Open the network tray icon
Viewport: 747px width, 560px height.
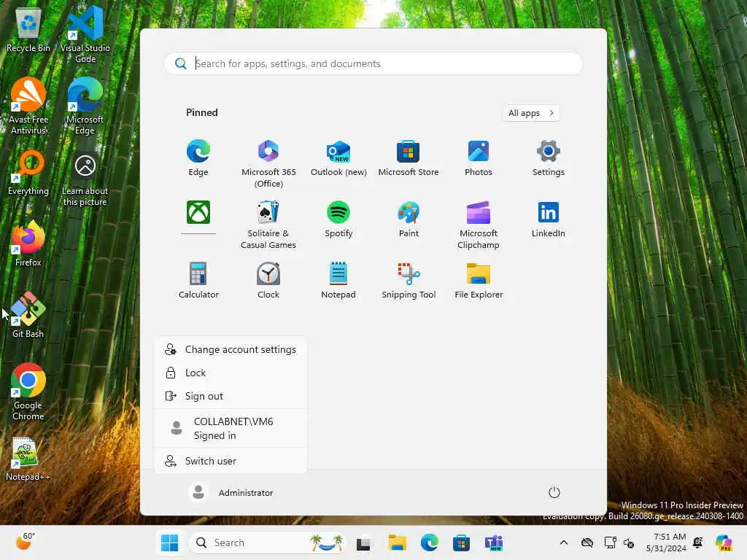coord(609,542)
